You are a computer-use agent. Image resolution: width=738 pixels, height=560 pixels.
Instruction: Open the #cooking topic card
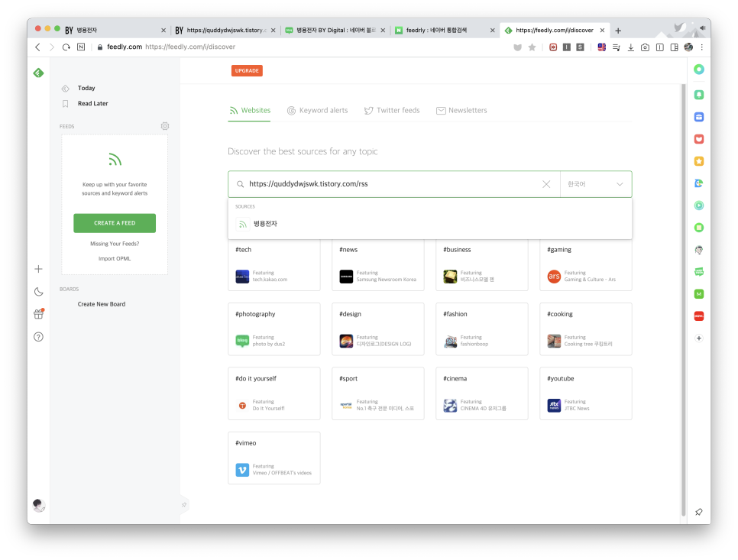586,329
